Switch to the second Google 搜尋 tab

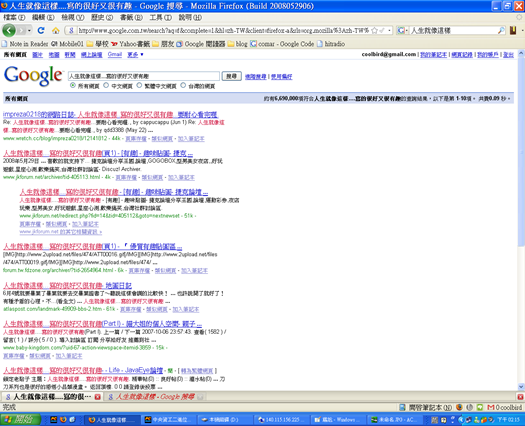pos(155,397)
